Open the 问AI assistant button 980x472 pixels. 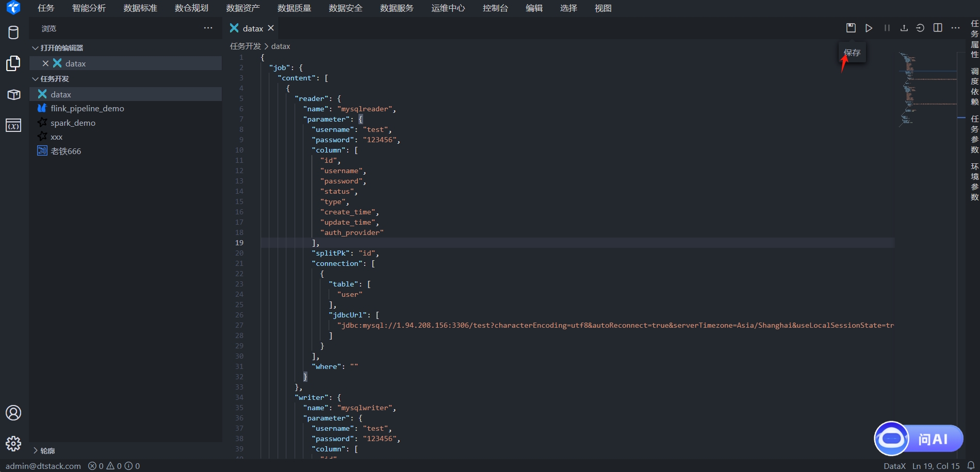(919, 439)
